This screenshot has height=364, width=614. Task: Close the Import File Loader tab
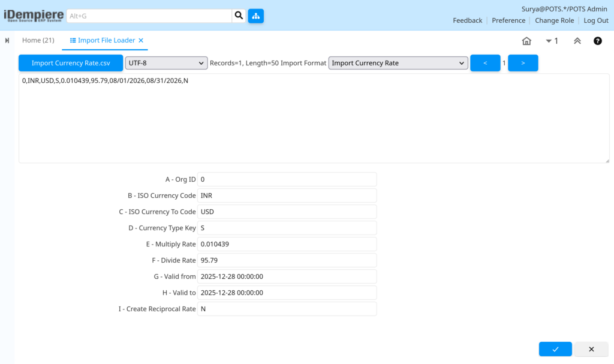tap(141, 40)
